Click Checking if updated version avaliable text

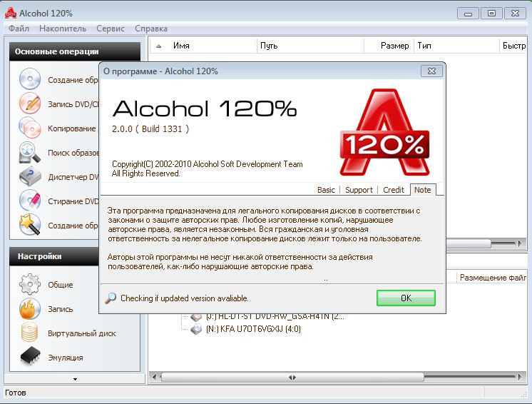tap(185, 298)
